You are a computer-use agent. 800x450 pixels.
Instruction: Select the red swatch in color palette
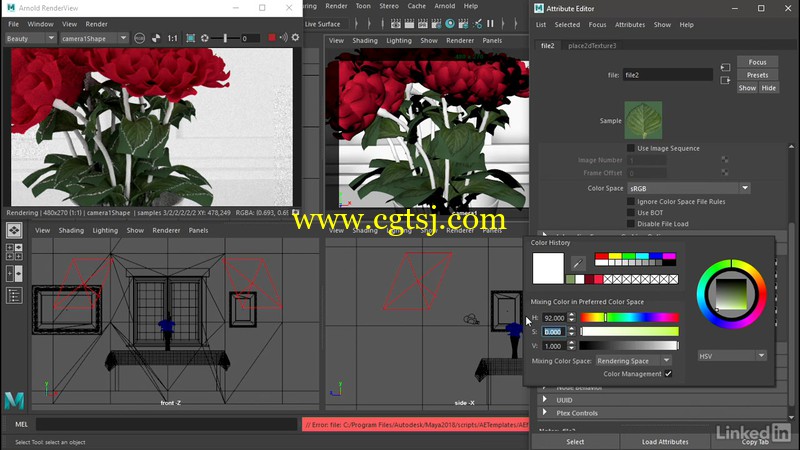click(602, 256)
